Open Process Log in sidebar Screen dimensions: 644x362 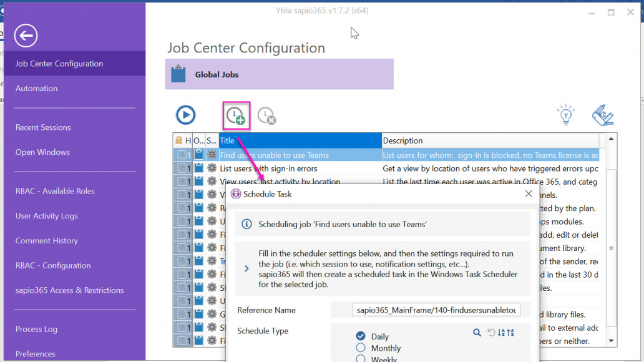click(x=37, y=329)
